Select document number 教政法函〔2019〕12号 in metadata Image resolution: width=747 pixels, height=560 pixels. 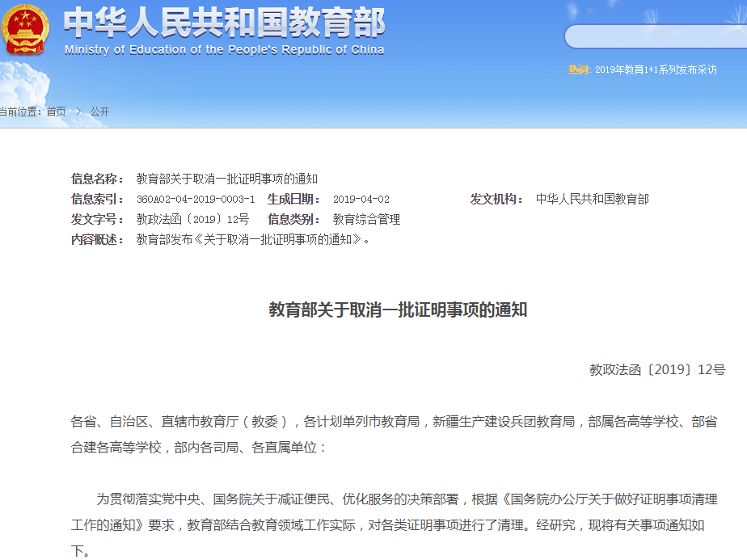pos(192,220)
